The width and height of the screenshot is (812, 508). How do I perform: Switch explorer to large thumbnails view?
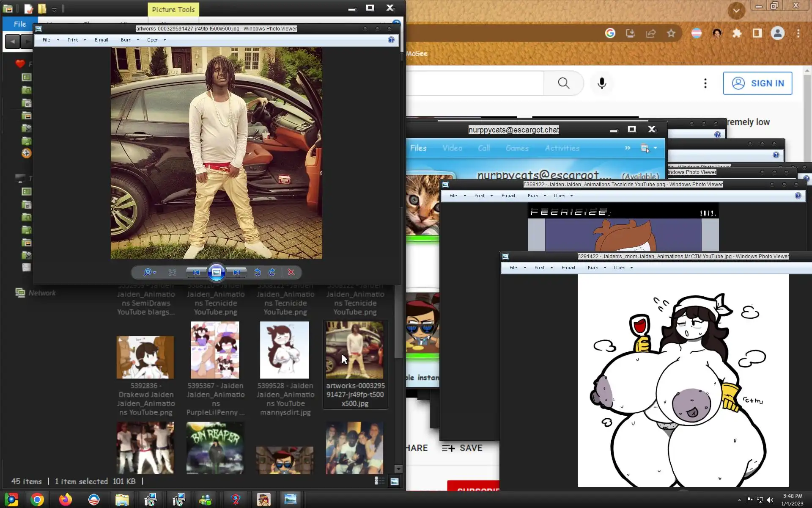(x=394, y=481)
